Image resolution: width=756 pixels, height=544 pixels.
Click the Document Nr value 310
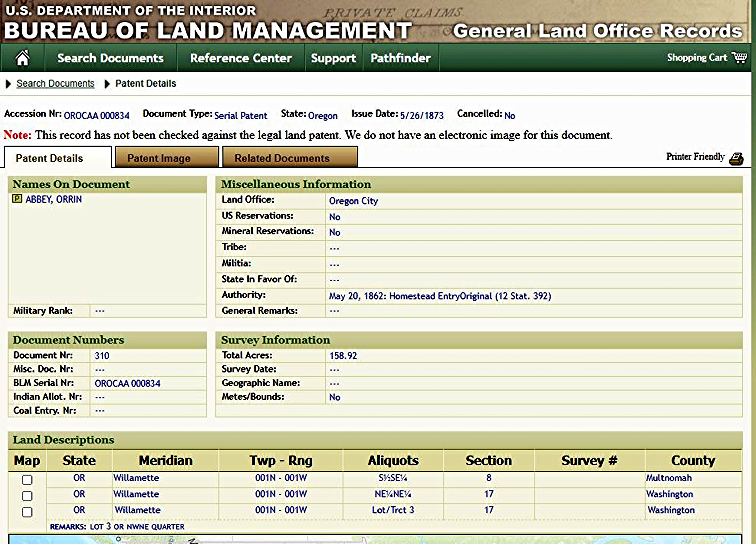pos(102,356)
